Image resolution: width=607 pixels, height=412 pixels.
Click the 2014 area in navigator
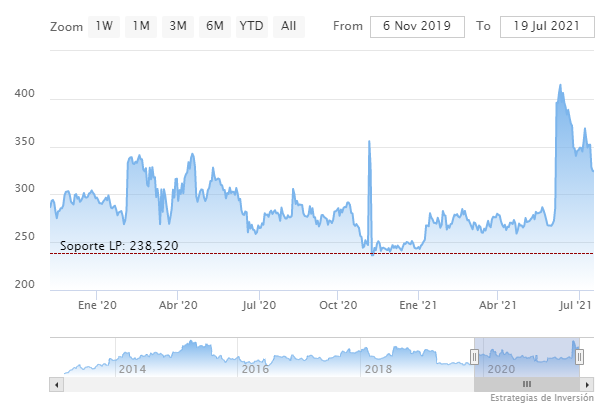click(133, 368)
